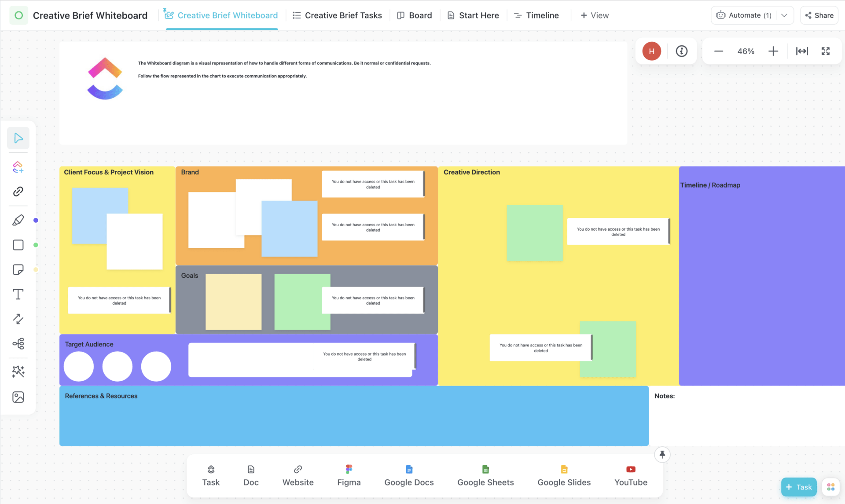Click the image insert tool

[x=18, y=397]
